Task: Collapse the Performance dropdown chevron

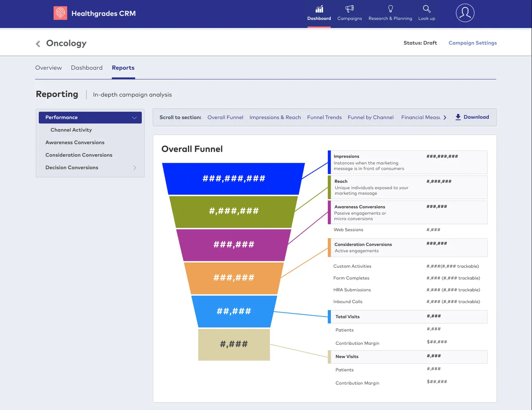Action: click(x=134, y=118)
